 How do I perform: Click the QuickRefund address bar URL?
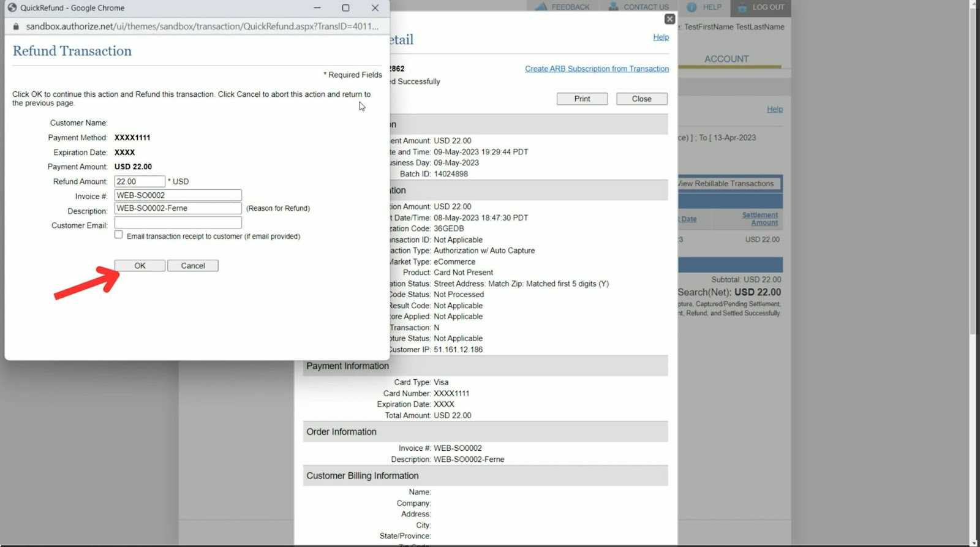[202, 26]
